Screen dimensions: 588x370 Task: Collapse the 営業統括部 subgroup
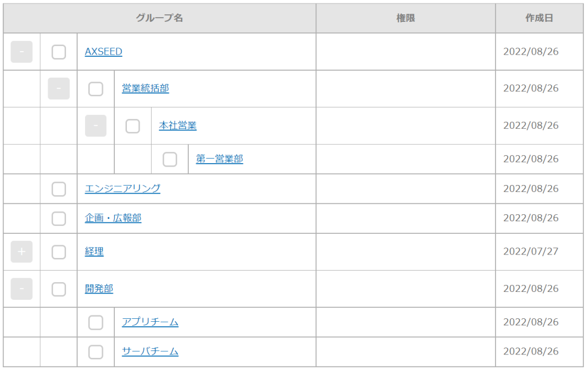point(59,88)
